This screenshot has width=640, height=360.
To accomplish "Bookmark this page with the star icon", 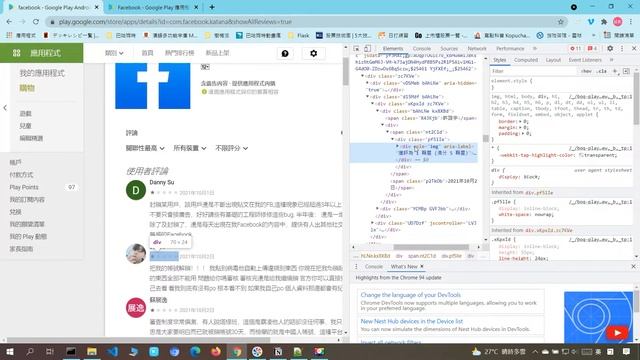I will coord(561,22).
